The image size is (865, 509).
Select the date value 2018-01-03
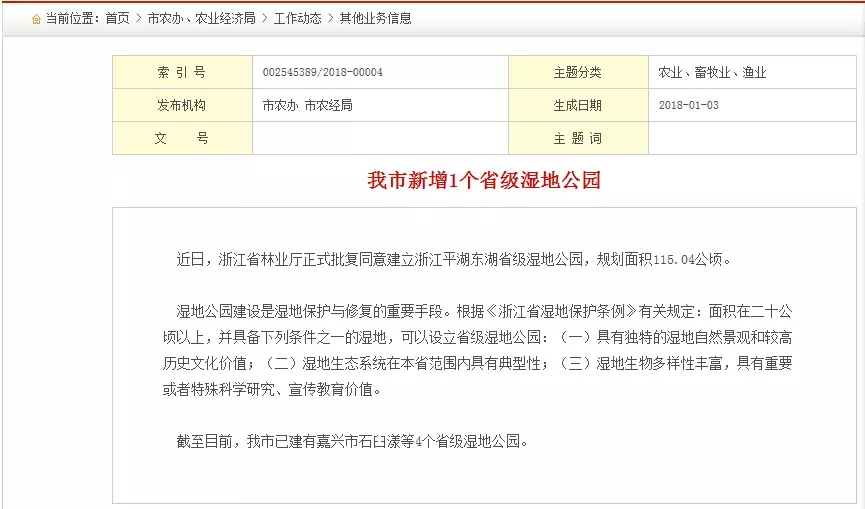point(688,105)
